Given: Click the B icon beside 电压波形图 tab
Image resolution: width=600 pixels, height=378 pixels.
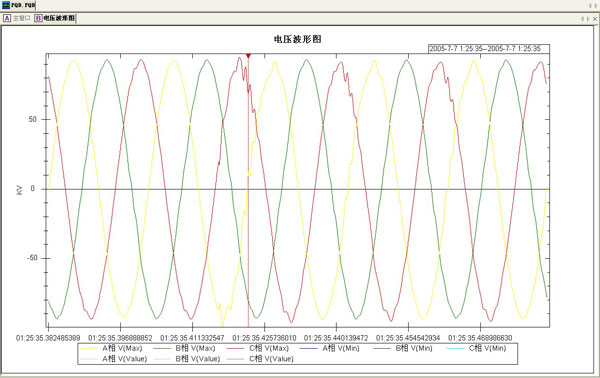Looking at the screenshot, I should pyautogui.click(x=38, y=18).
